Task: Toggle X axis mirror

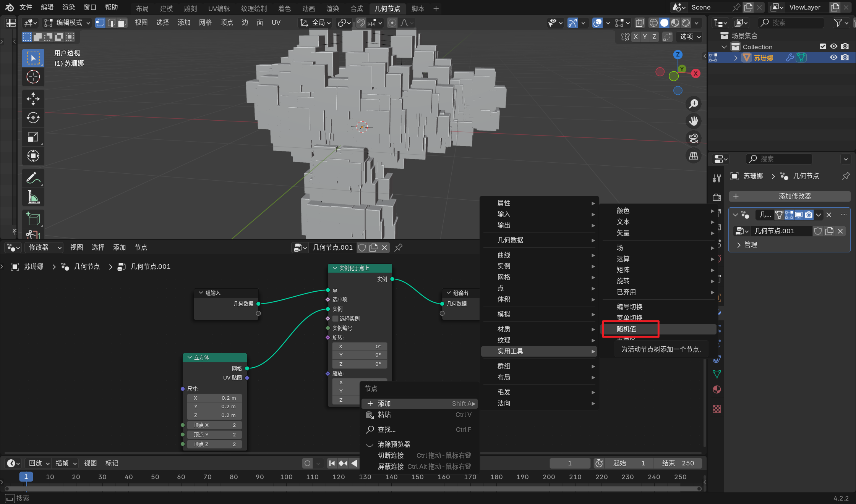Action: [636, 37]
